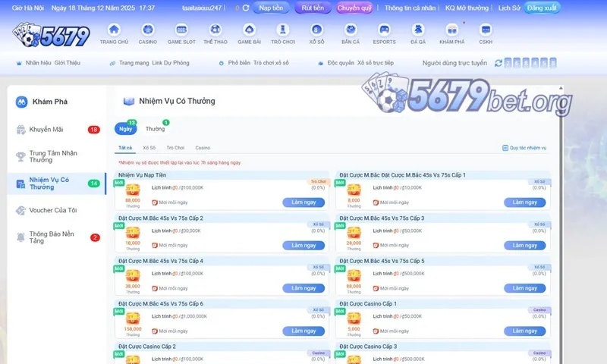
Task: Click the Trung Tâm Nhận Thưởng trophy icon
Action: (x=20, y=156)
